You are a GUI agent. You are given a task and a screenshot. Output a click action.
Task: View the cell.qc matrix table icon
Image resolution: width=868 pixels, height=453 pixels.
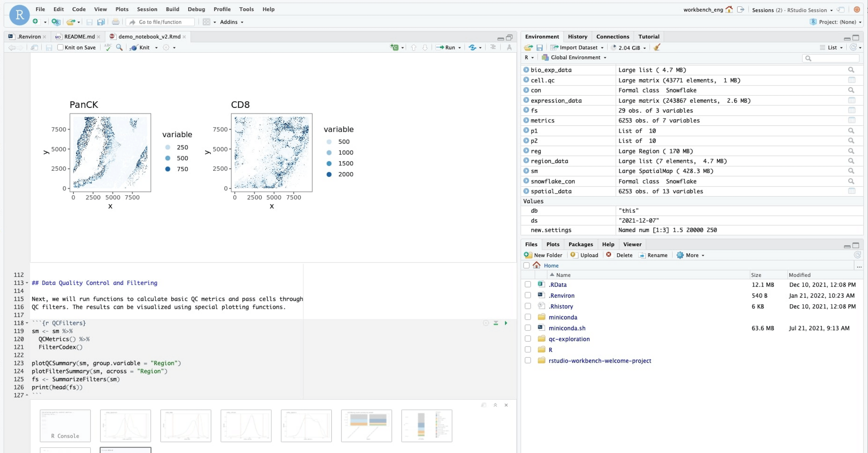tap(851, 80)
